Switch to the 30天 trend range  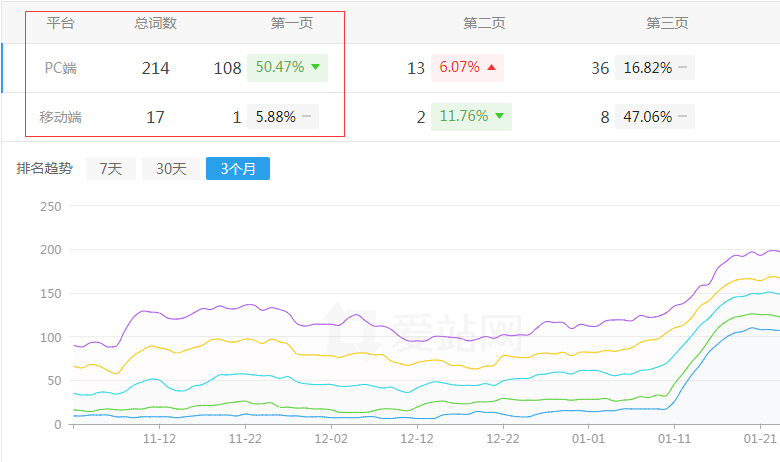pyautogui.click(x=170, y=169)
